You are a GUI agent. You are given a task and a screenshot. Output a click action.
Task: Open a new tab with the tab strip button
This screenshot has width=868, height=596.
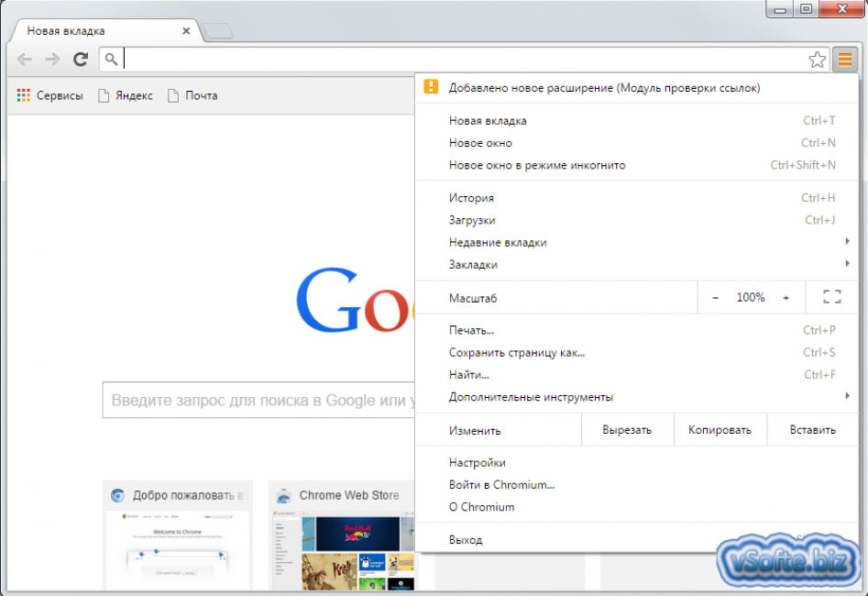218,31
